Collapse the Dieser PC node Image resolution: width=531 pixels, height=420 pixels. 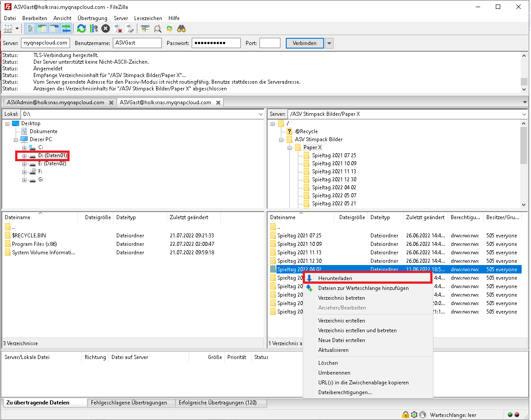pyautogui.click(x=16, y=140)
